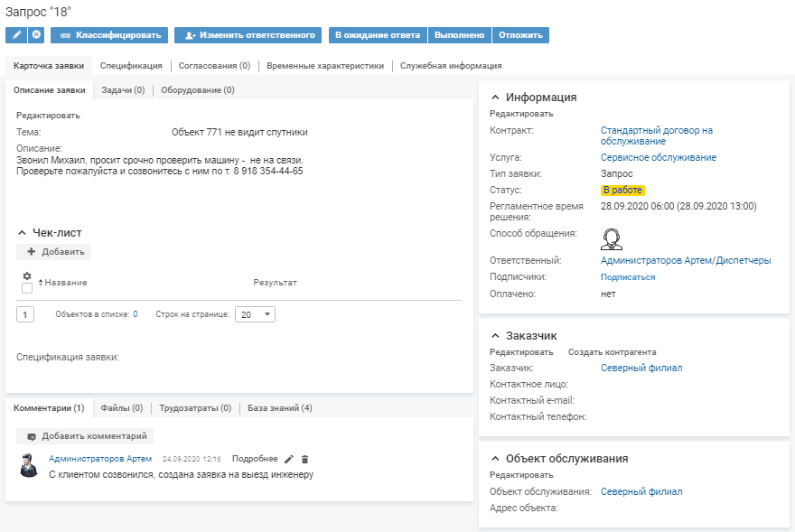
Task: Click Создать контрагента link
Action: pyautogui.click(x=612, y=352)
